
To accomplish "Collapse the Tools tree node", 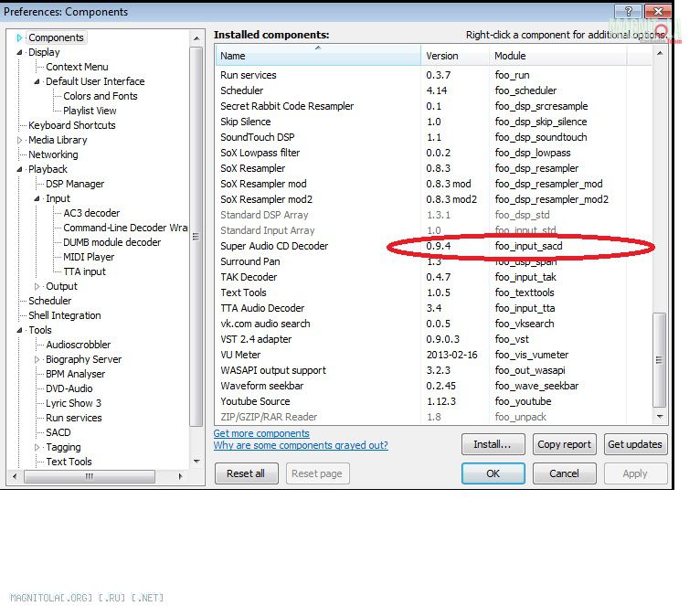I will [19, 331].
